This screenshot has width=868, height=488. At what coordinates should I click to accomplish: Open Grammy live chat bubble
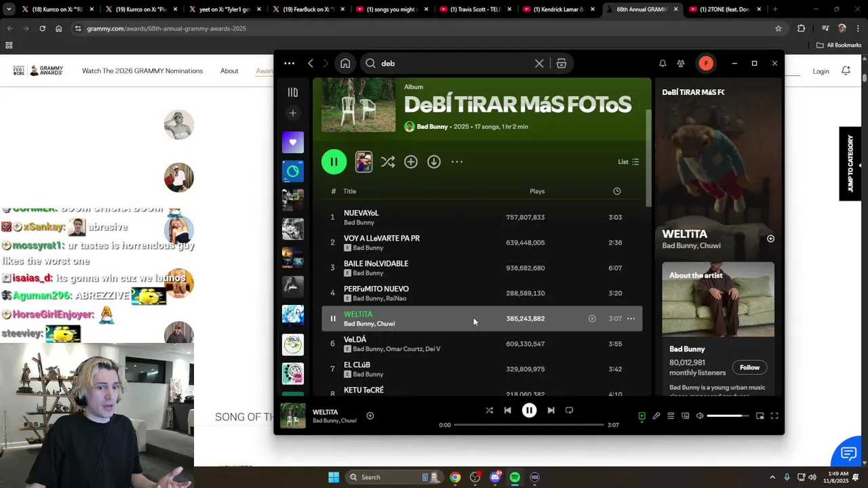point(848,453)
